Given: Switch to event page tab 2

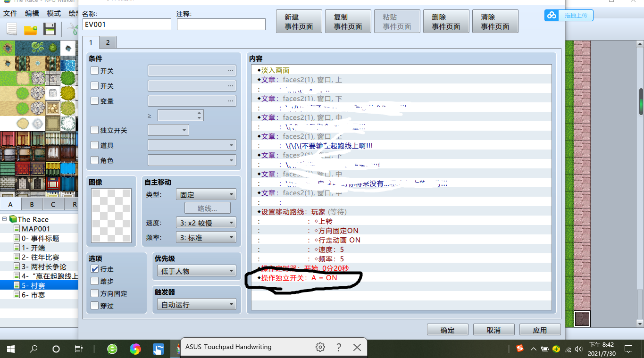Looking at the screenshot, I should 108,42.
